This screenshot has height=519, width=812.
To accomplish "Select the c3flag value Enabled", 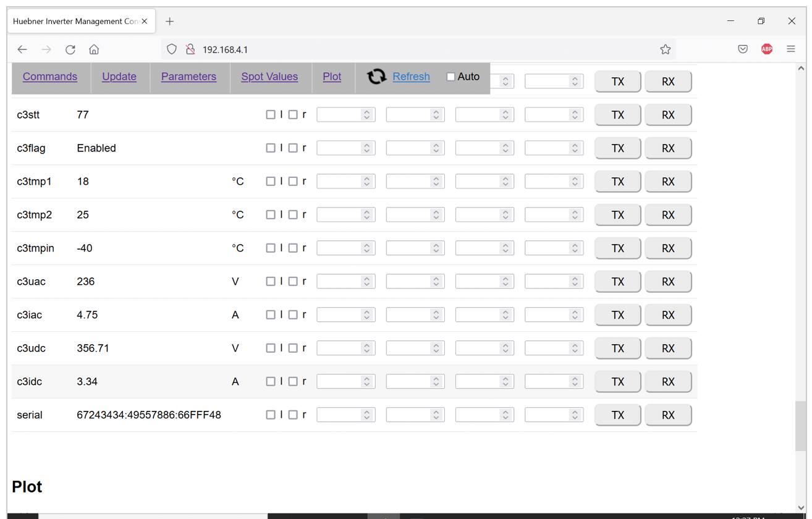I will coord(96,148).
